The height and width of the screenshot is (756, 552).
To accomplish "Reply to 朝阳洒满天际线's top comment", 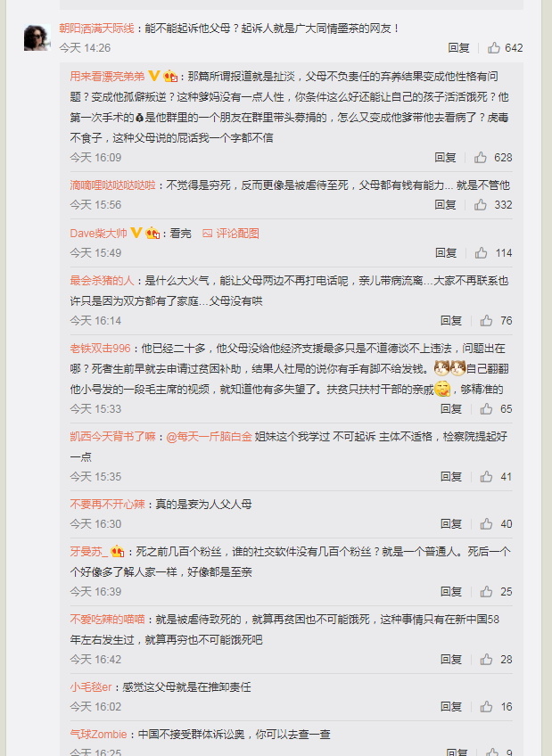I will (458, 48).
